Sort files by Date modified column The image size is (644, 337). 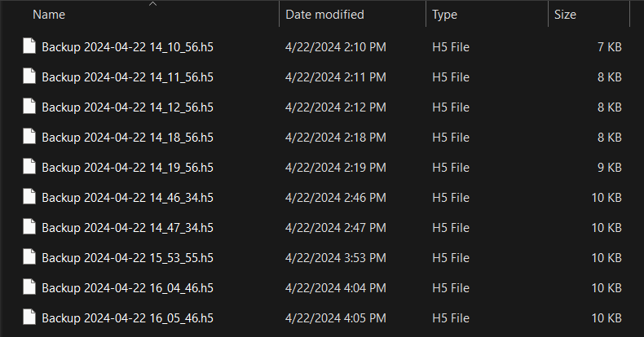tap(324, 15)
